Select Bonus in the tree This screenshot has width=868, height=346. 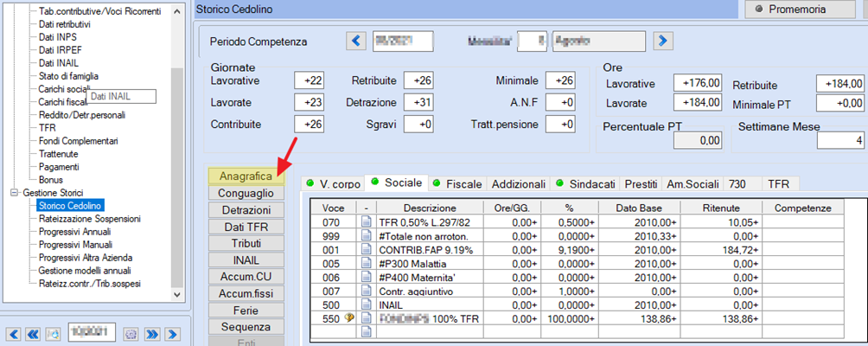[x=50, y=180]
